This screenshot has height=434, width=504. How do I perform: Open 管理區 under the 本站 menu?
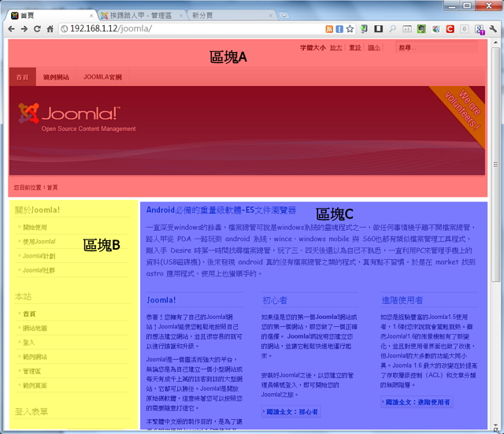pyautogui.click(x=31, y=371)
